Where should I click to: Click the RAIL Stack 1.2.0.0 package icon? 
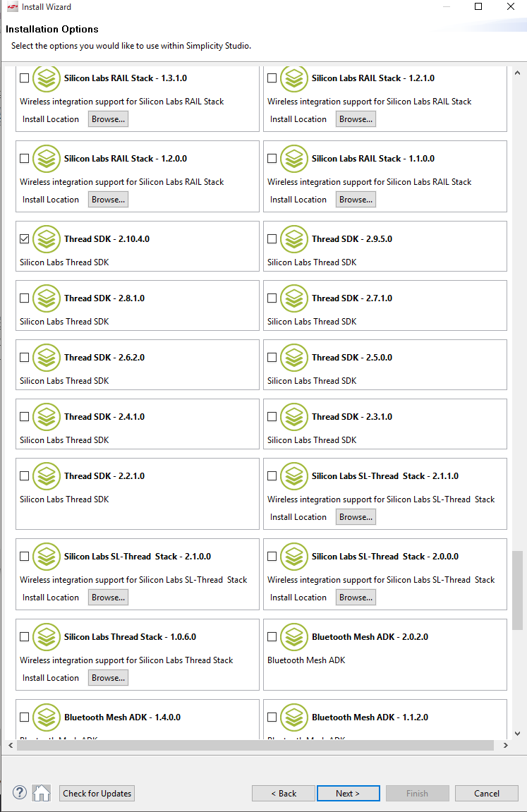pyautogui.click(x=47, y=159)
